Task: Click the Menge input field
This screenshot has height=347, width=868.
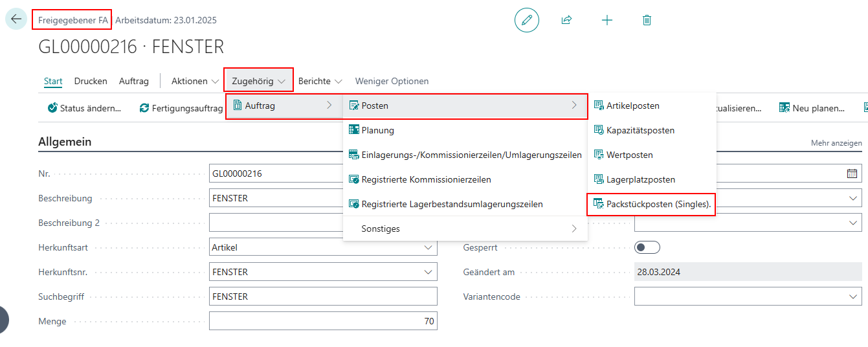Action: click(323, 321)
